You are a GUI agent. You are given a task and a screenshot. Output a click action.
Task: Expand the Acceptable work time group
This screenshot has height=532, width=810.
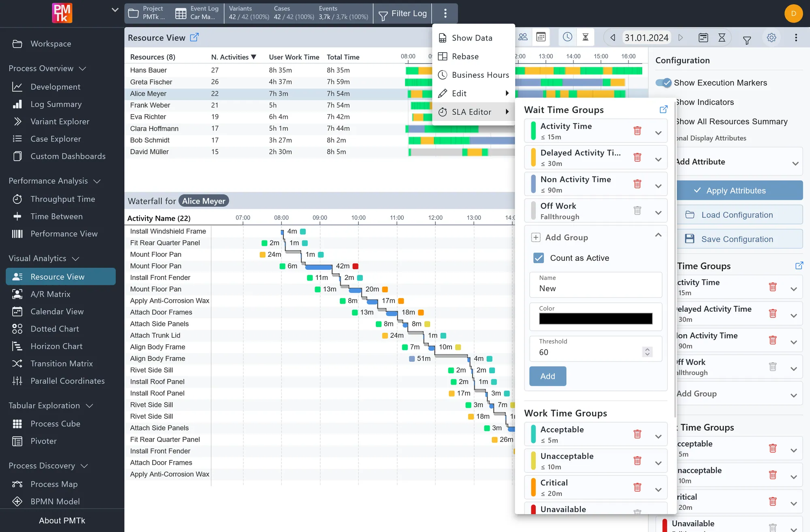(658, 436)
